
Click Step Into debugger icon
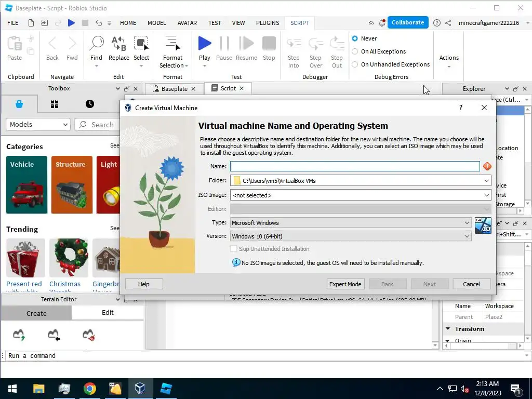coord(294,44)
